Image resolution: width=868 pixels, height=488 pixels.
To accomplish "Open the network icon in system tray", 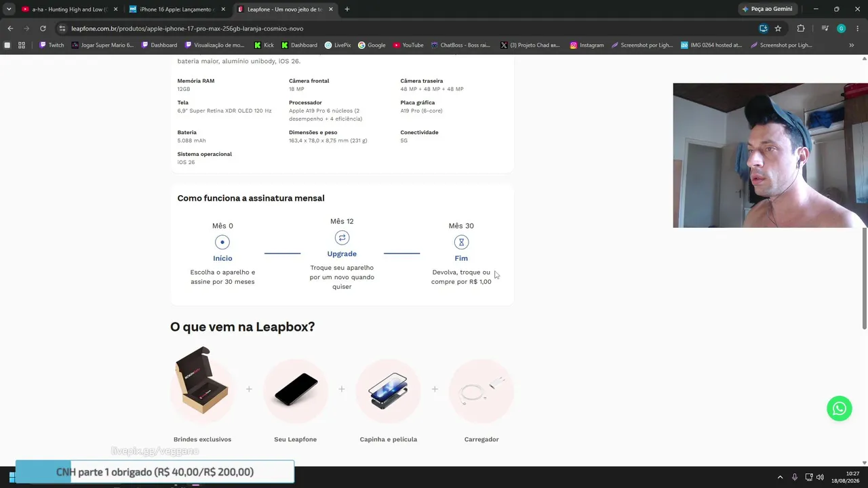I will pyautogui.click(x=808, y=477).
